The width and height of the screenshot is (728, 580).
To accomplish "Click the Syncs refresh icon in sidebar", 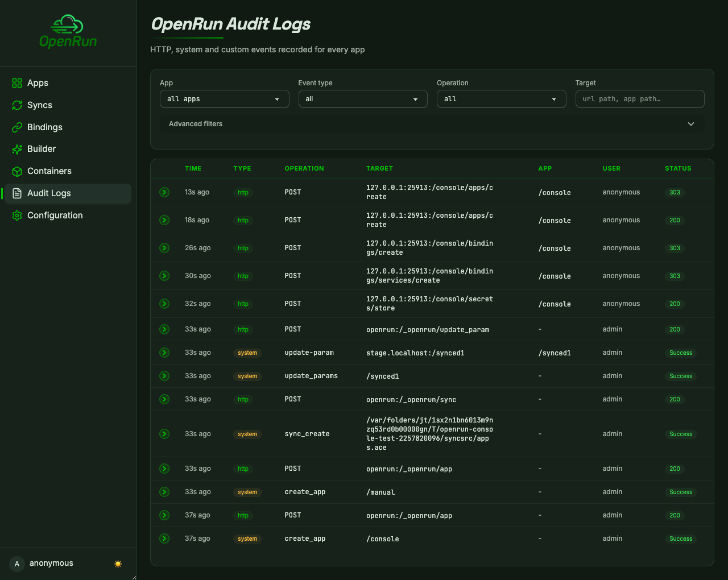I will (17, 105).
